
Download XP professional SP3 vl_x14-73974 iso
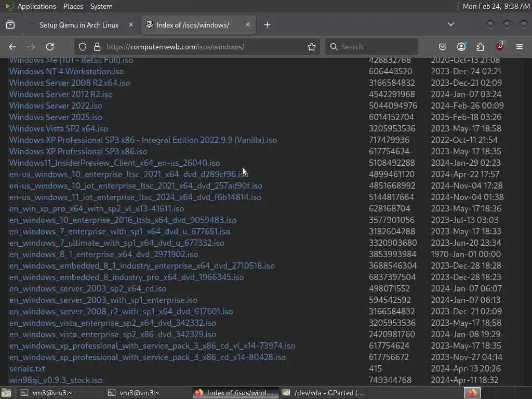(x=152, y=346)
